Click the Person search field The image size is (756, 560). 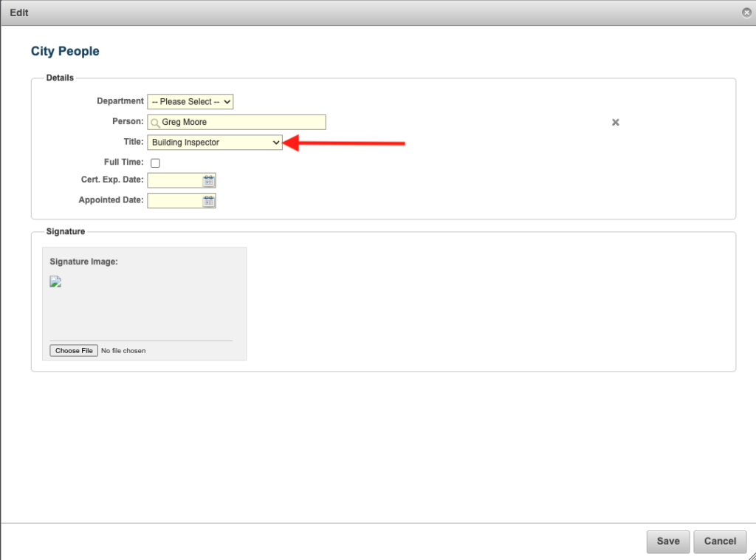237,122
